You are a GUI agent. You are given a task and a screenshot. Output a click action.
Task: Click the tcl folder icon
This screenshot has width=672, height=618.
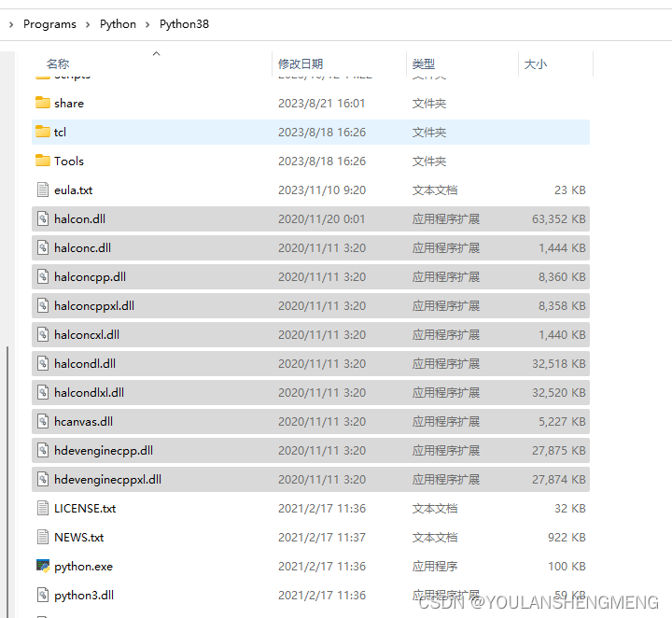tap(42, 132)
